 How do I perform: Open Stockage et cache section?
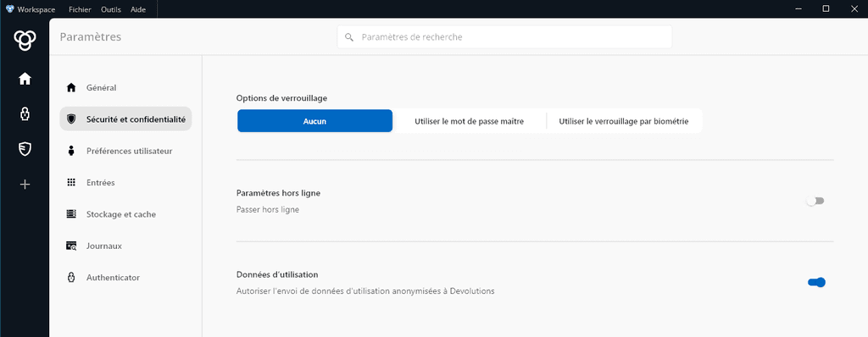[125, 214]
